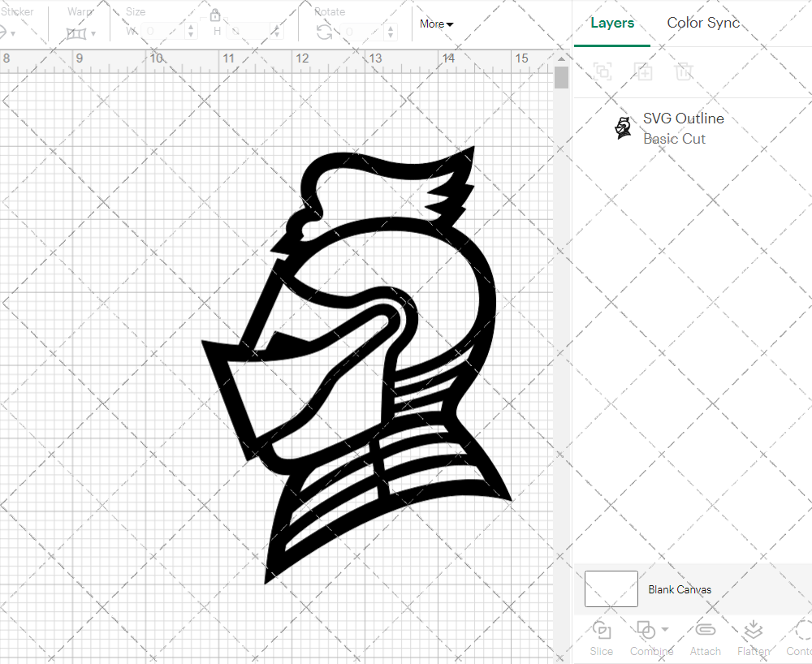This screenshot has width=812, height=664.
Task: Click the Sticker tool icon
Action: [x=4, y=31]
